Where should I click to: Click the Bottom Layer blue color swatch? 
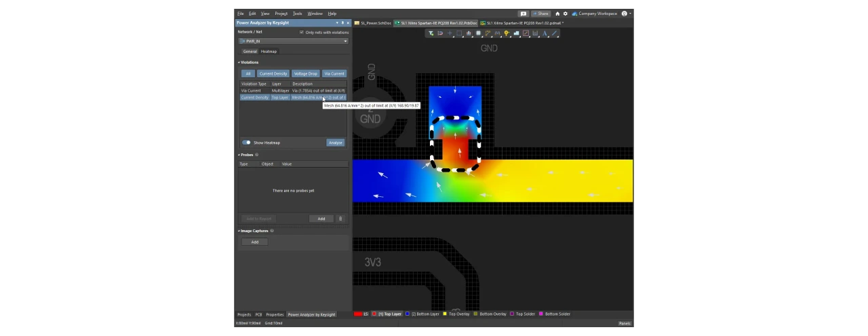coord(408,314)
